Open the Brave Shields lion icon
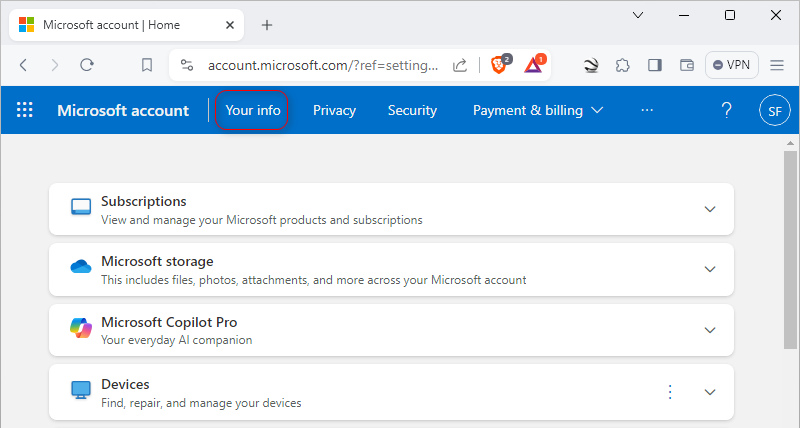 pyautogui.click(x=500, y=64)
